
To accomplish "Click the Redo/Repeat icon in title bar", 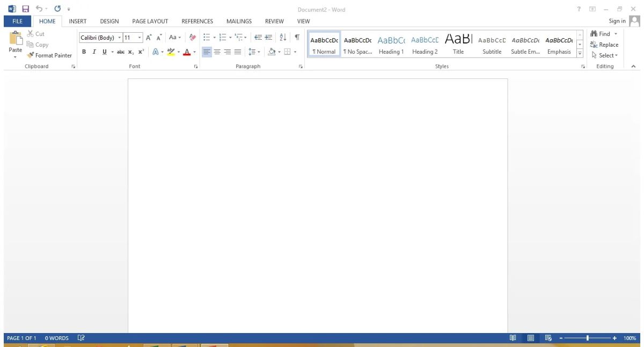I will [x=57, y=9].
